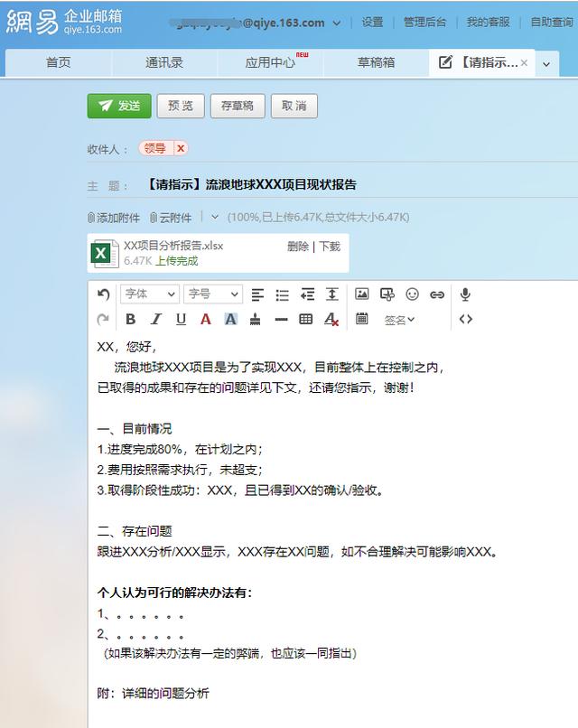Open the emoji picker

412,294
